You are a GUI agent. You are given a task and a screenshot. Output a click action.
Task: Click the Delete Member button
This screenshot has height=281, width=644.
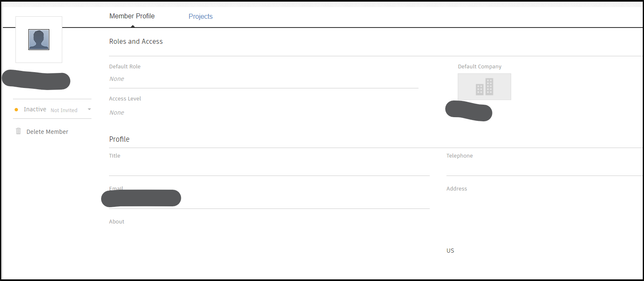pos(47,132)
